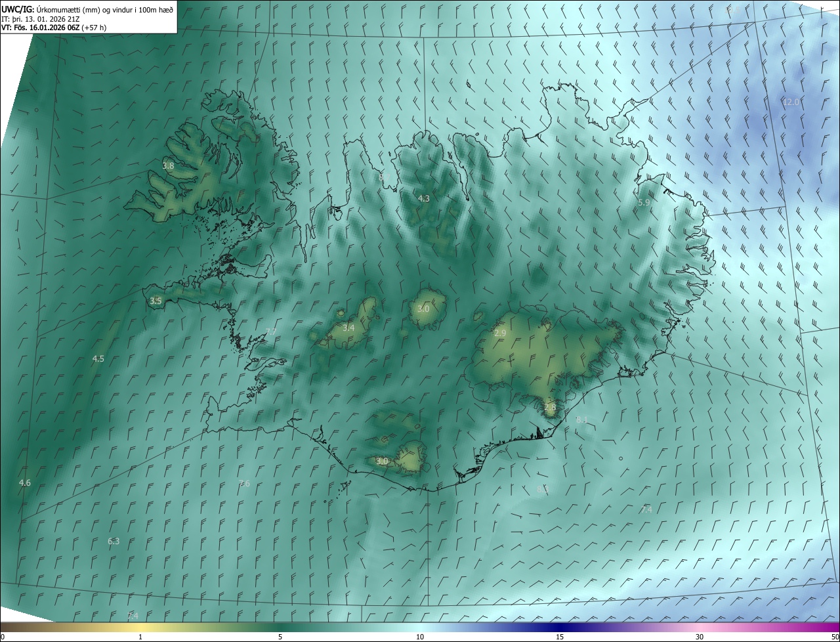840x642 pixels.
Task: Select the 4.3 value label in the north
Action: pos(424,198)
